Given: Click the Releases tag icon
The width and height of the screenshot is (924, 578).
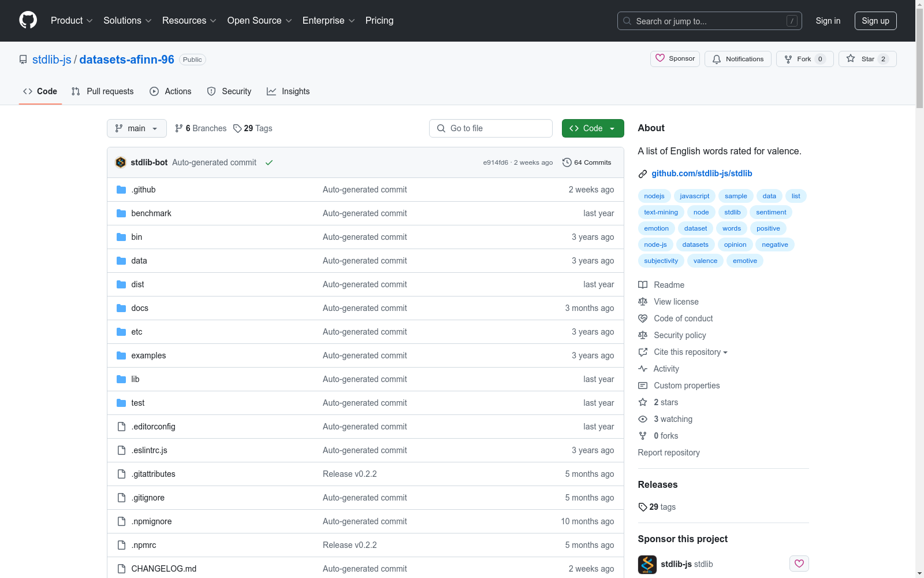Looking at the screenshot, I should pos(643,507).
